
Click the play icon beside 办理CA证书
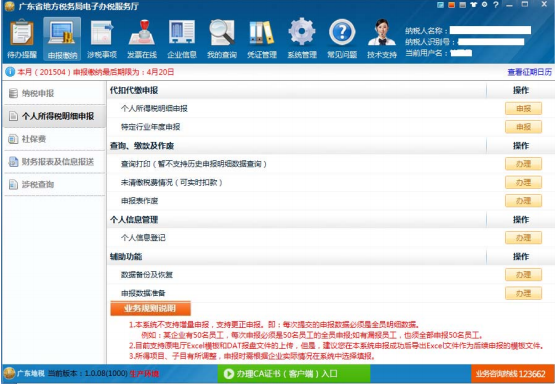[228, 374]
